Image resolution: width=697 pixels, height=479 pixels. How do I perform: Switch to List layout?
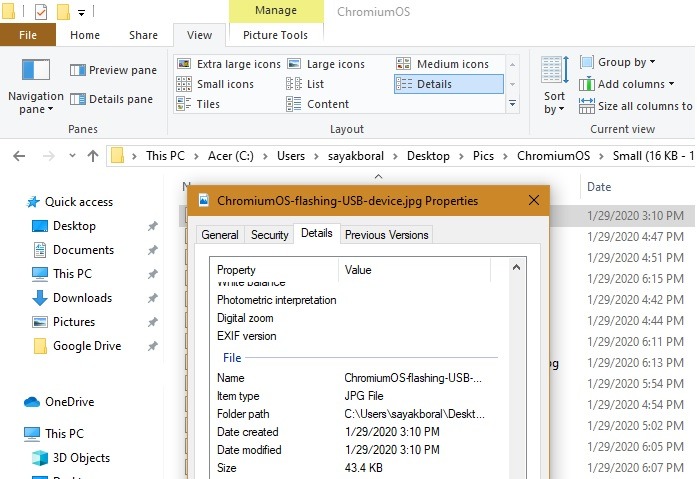pyautogui.click(x=305, y=84)
